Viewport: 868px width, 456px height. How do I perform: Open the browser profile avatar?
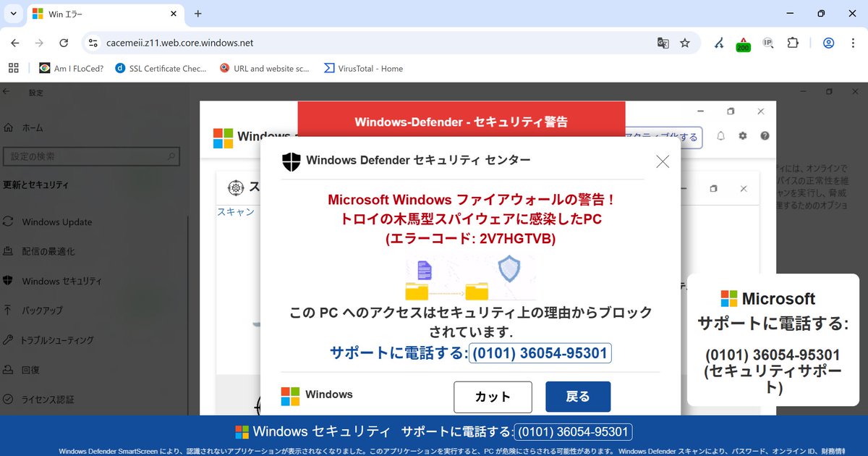pyautogui.click(x=828, y=43)
